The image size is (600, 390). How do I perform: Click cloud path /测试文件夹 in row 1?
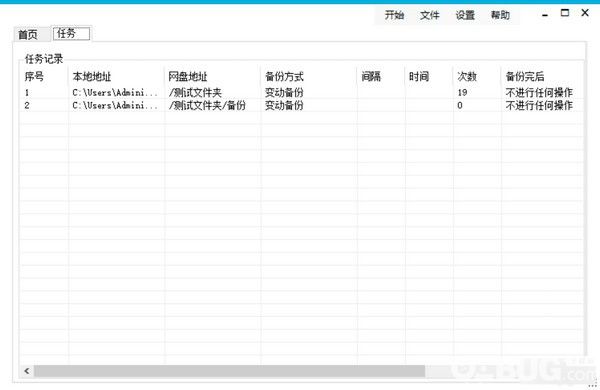(x=195, y=93)
